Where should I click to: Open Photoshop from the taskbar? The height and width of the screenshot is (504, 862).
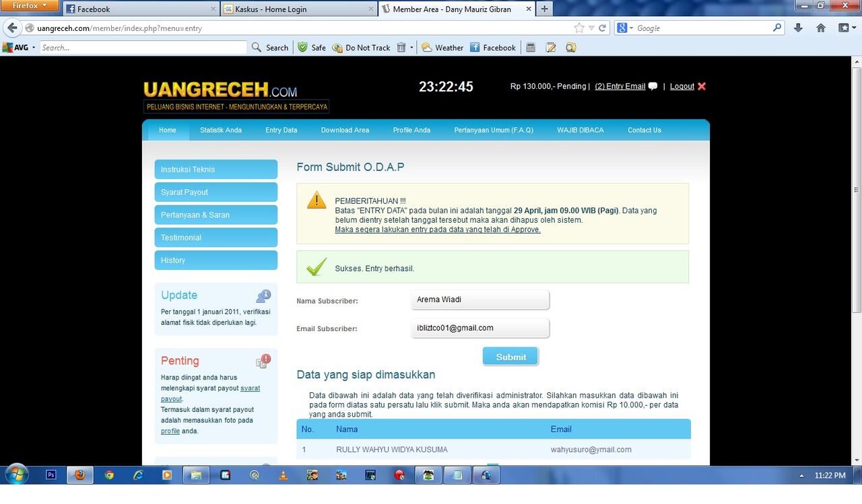pyautogui.click(x=51, y=474)
